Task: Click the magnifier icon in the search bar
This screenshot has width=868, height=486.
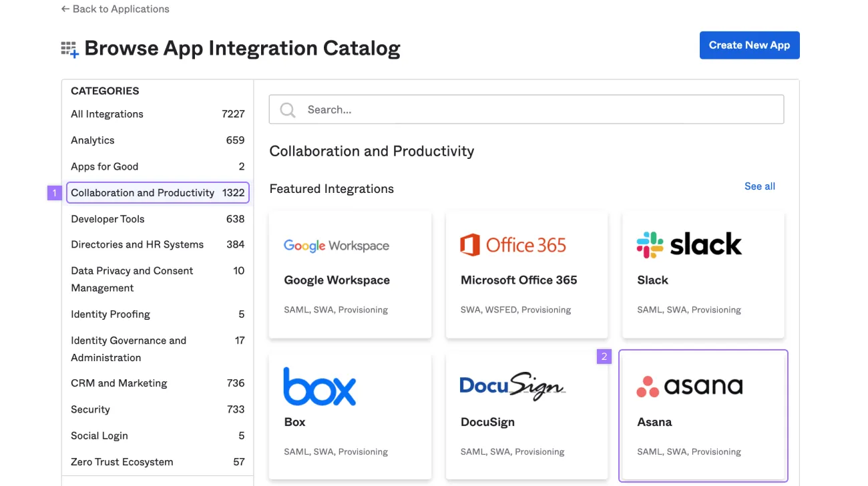Action: [287, 109]
